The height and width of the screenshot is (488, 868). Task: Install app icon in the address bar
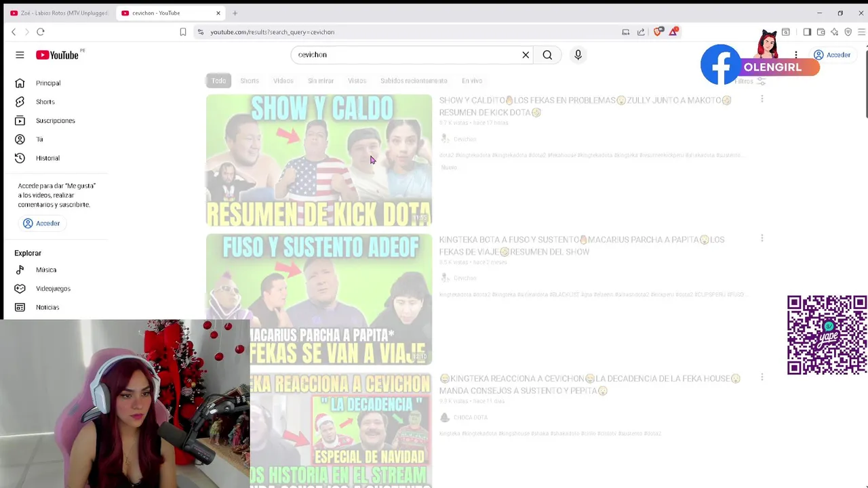pos(626,32)
